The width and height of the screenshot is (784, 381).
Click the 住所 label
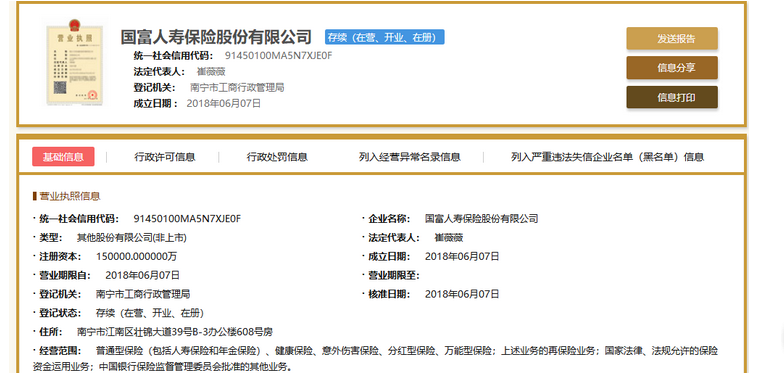50,332
